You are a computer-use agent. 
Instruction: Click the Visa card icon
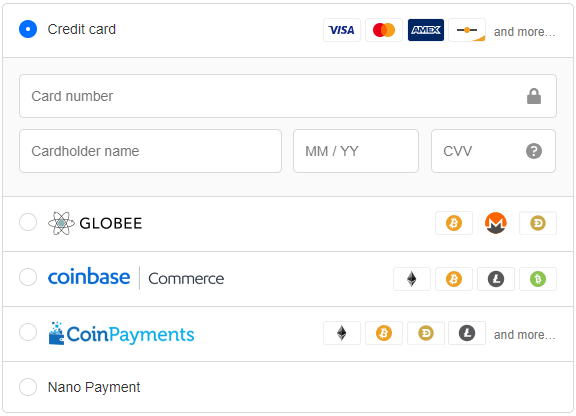(342, 30)
